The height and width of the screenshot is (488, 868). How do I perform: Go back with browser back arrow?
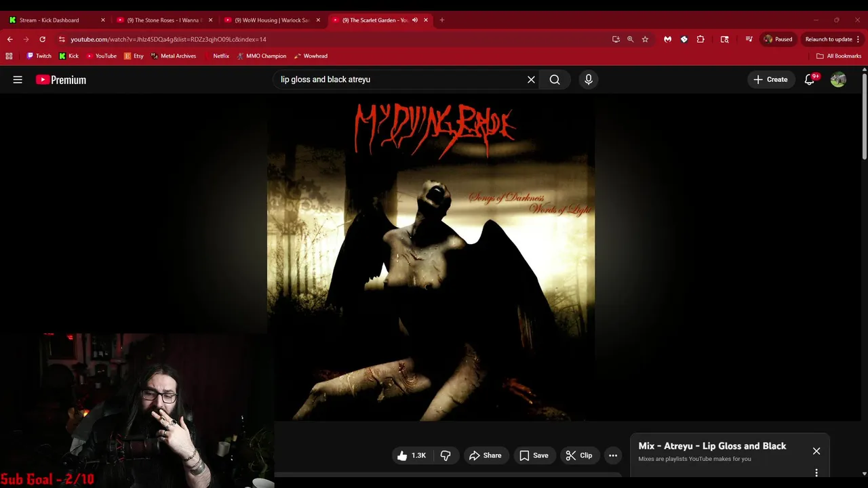10,39
